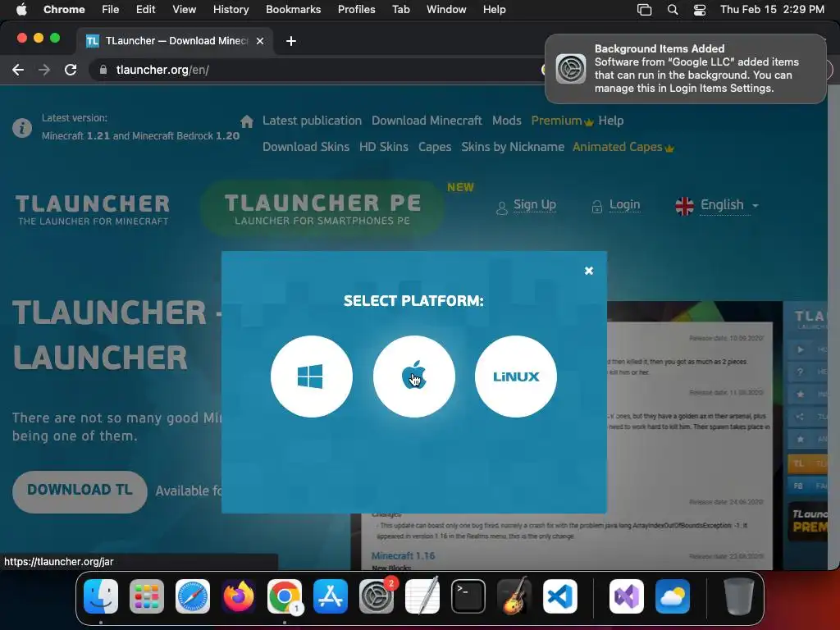Open Safari from the Dock
This screenshot has height=630, width=840.
(x=192, y=596)
